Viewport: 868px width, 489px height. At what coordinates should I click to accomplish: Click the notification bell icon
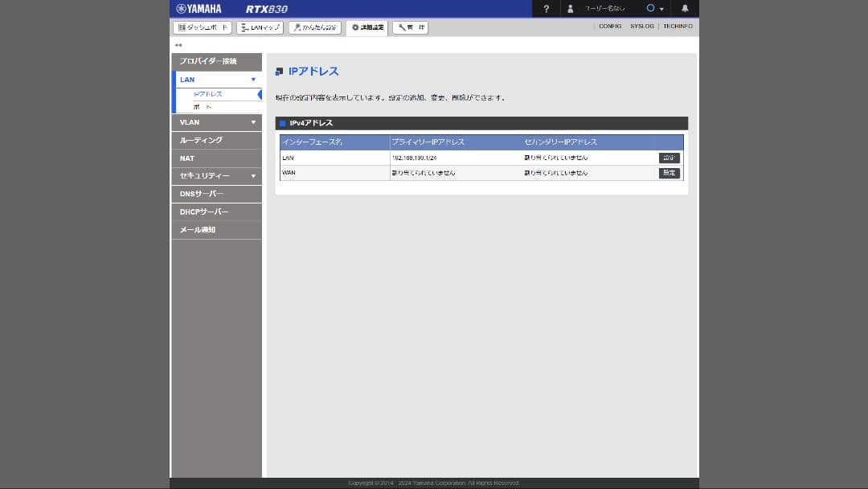point(685,9)
